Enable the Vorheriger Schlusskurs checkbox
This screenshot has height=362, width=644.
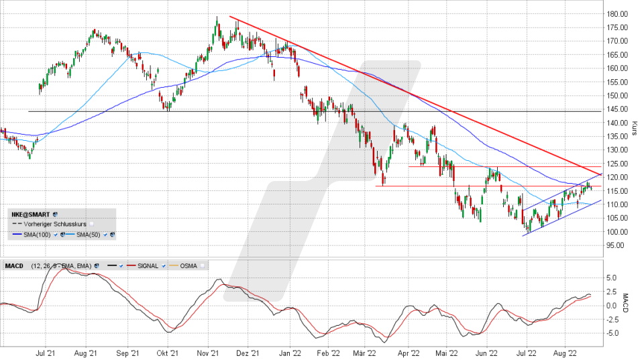(x=92, y=224)
